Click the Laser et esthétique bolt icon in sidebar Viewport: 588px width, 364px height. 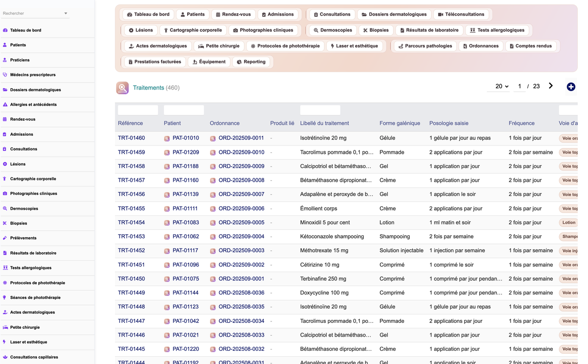[x=5, y=342]
